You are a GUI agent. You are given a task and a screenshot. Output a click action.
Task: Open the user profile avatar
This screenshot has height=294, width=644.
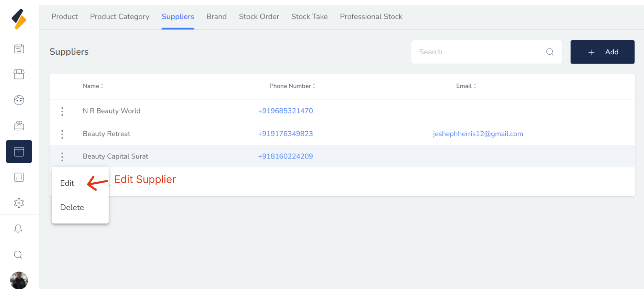point(19,280)
